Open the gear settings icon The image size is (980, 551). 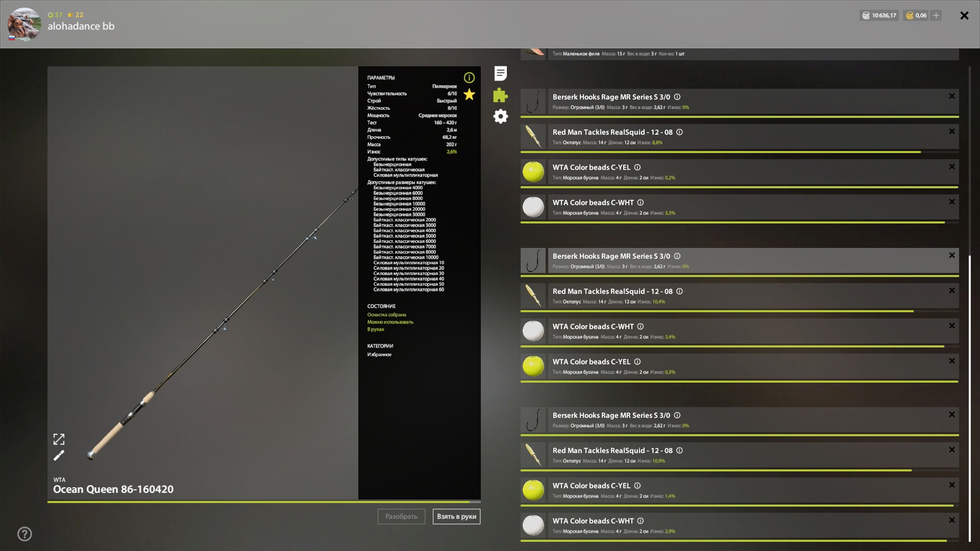tap(501, 116)
